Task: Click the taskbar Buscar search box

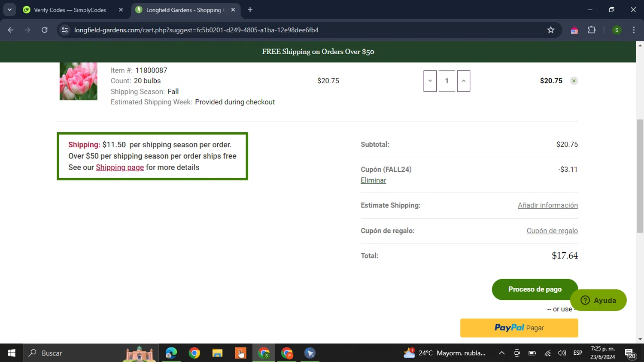Action: pyautogui.click(x=91, y=353)
